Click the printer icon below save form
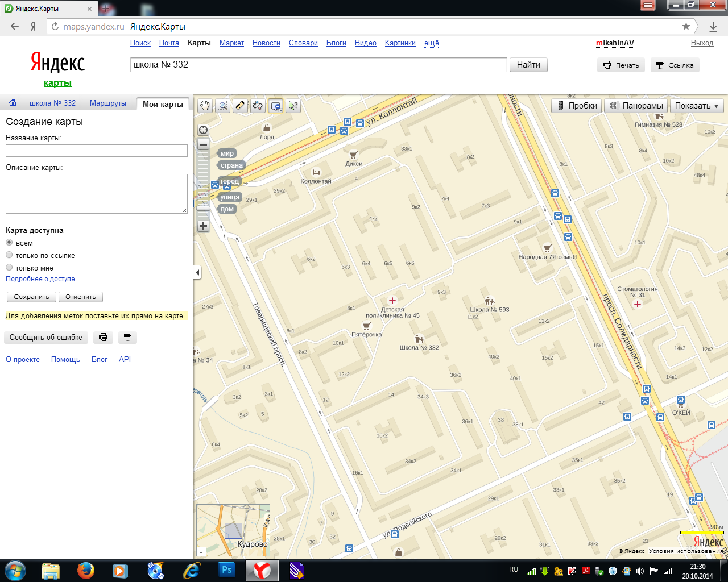 click(103, 338)
